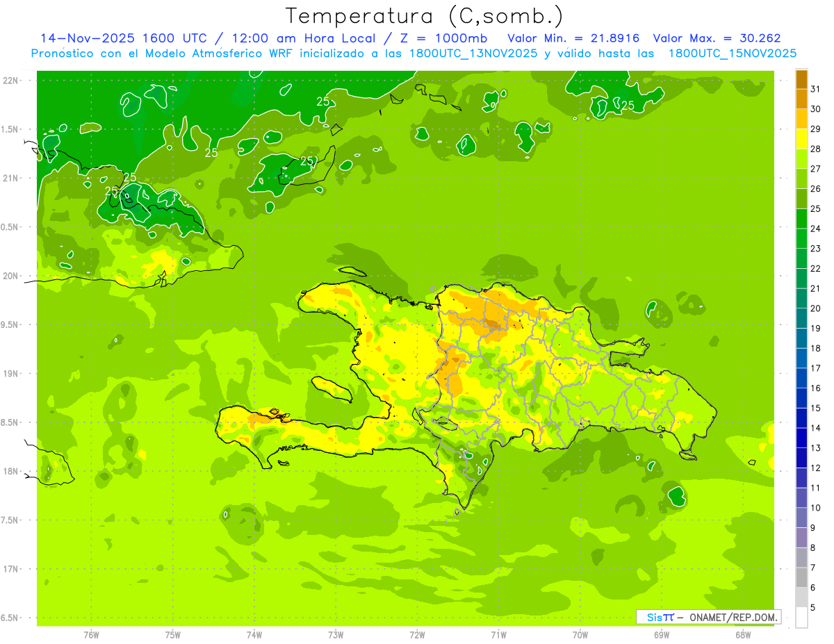The image size is (834, 644).
Task: Select the '1800UTC_13NOV2025' initialization time
Action: click(470, 53)
